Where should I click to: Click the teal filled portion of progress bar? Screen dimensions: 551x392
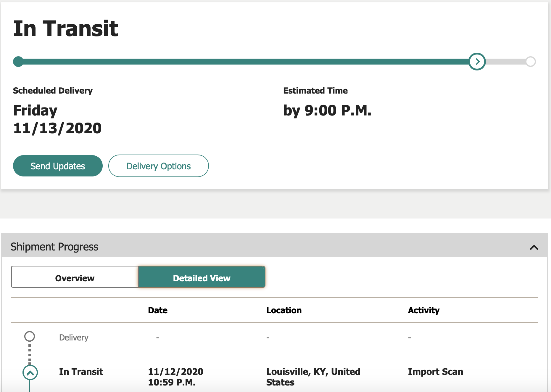click(243, 62)
